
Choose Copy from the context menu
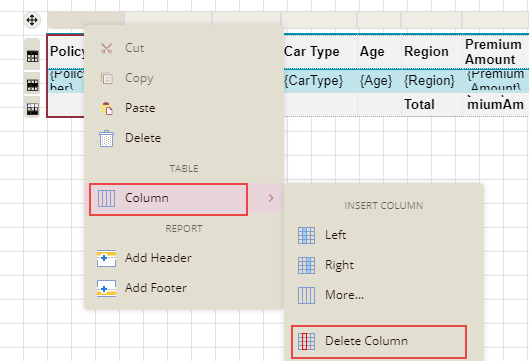pos(184,78)
